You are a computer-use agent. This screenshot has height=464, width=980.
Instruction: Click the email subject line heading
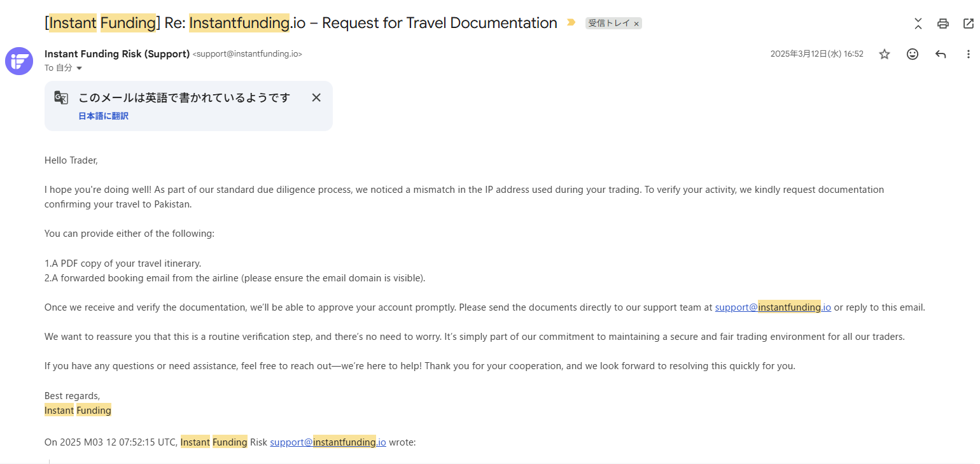(x=301, y=23)
